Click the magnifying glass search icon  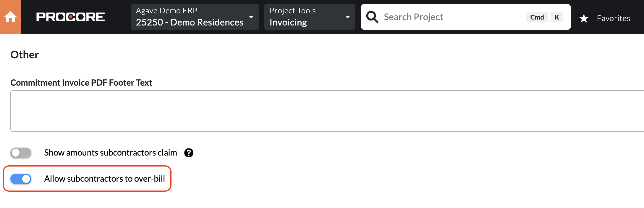[372, 17]
